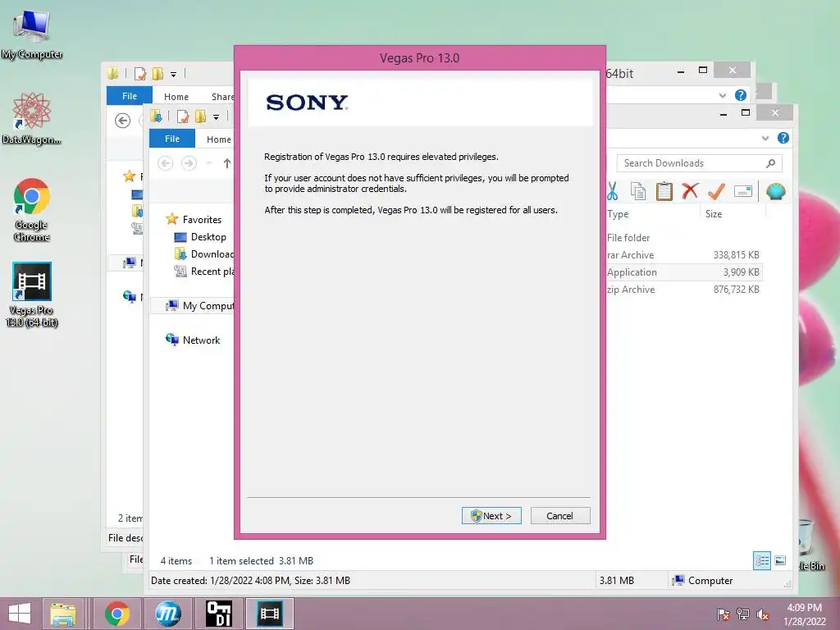Select My Computer in navigation pane
840x630 pixels.
tap(199, 305)
